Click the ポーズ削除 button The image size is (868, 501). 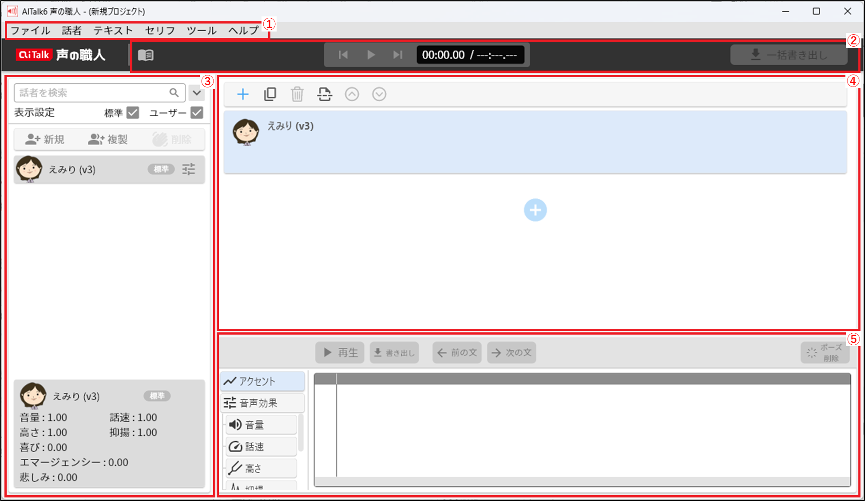825,353
